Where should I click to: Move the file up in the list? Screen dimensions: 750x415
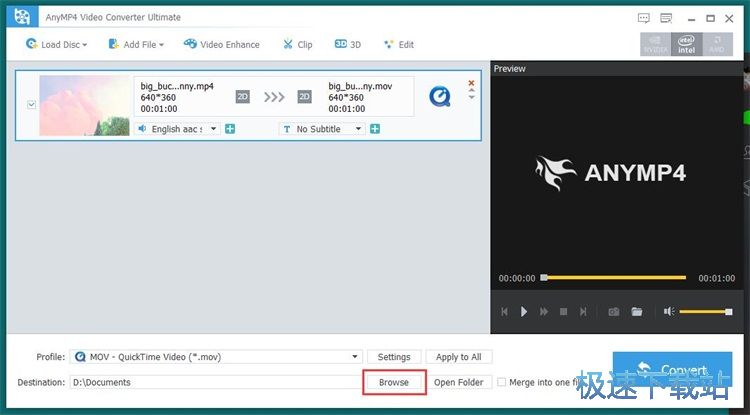click(x=472, y=90)
